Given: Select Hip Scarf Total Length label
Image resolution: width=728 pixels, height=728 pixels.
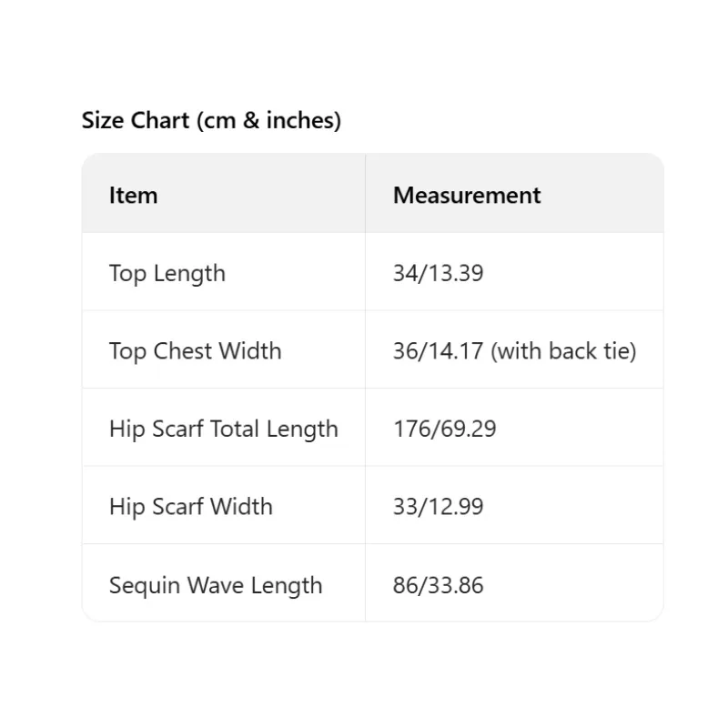Looking at the screenshot, I should [x=223, y=429].
